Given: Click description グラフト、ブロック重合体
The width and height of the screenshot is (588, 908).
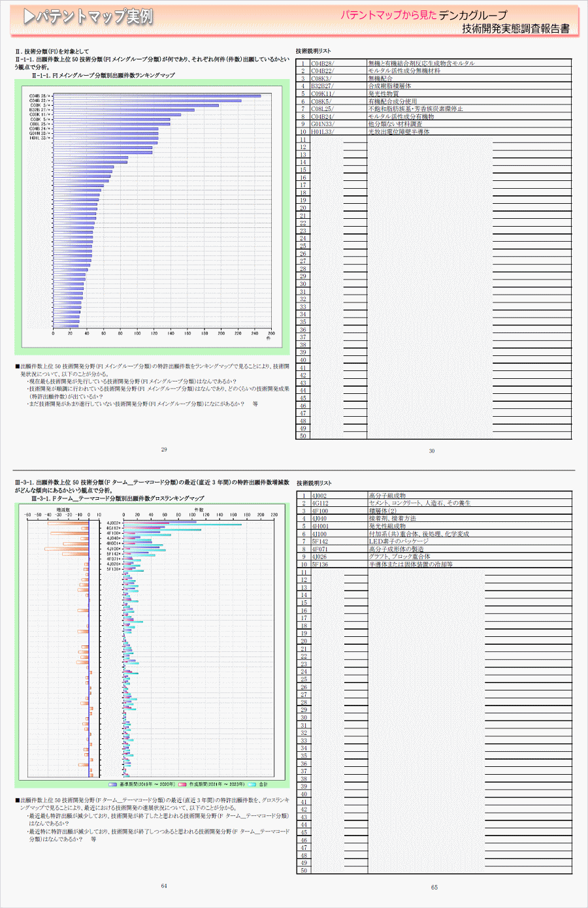Looking at the screenshot, I should [400, 557].
